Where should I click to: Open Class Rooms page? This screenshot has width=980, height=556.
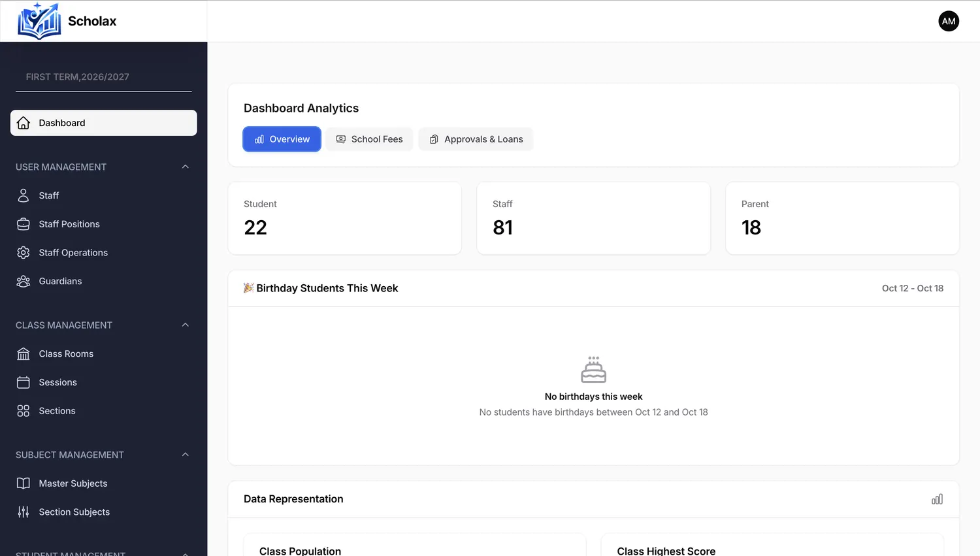pyautogui.click(x=66, y=353)
